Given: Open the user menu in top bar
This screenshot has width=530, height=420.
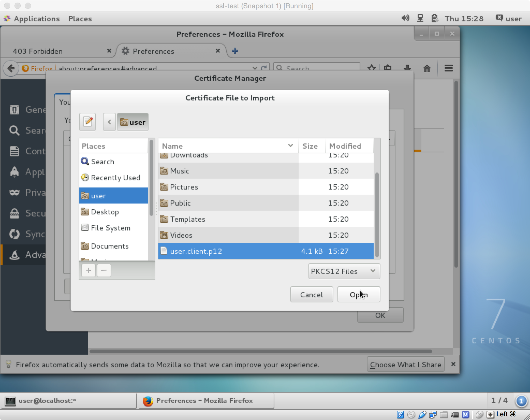Looking at the screenshot, I should [509, 19].
